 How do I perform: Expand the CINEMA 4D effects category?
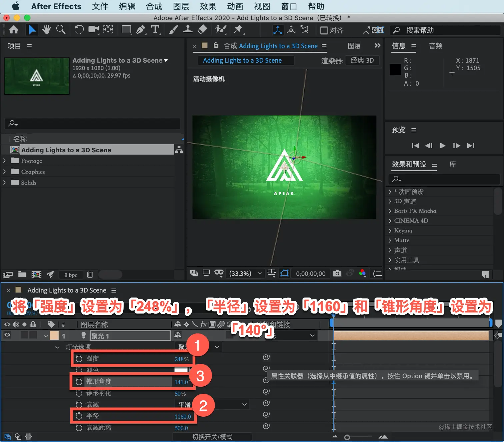[x=390, y=221]
